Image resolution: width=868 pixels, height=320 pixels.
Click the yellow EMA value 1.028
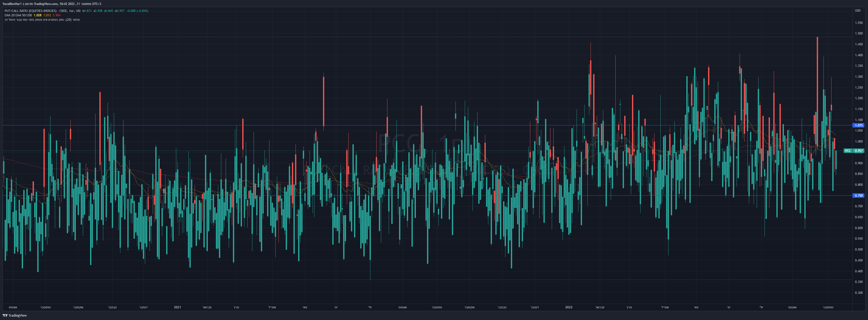[38, 15]
